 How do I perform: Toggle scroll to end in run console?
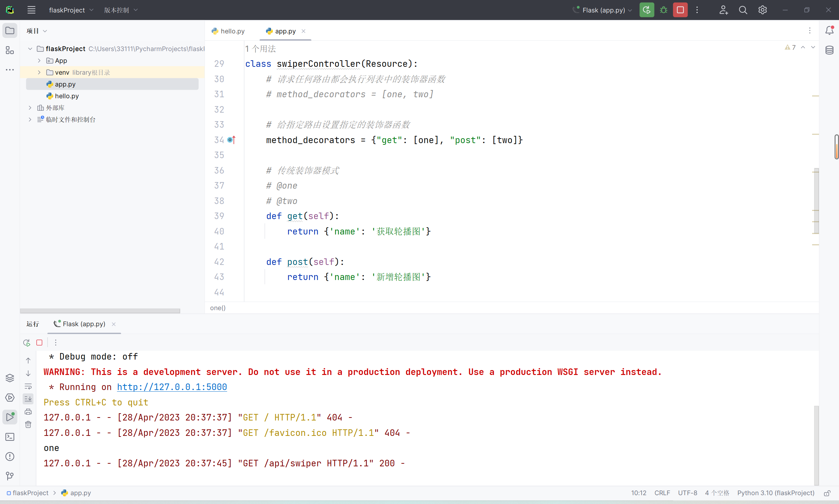coord(28,399)
